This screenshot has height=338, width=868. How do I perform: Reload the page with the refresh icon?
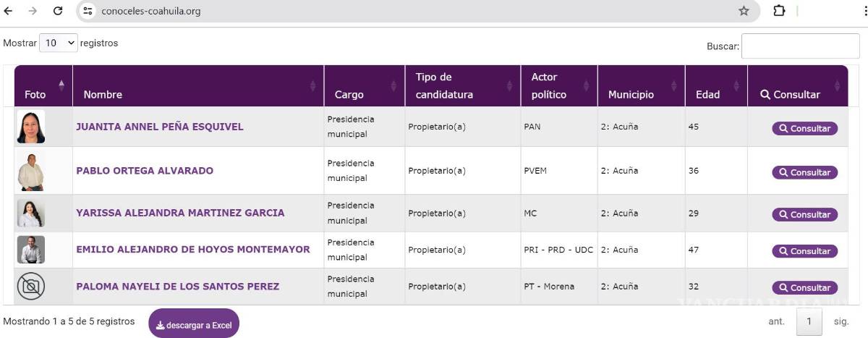pos(58,11)
